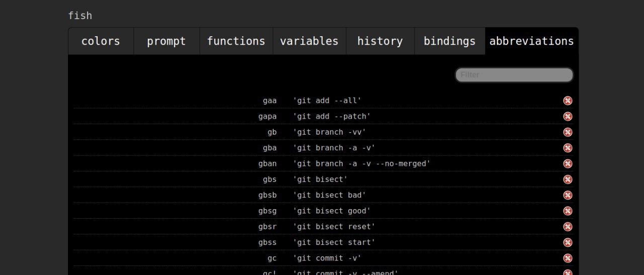Edit the 'git branch -a -v' expansion

[334, 148]
